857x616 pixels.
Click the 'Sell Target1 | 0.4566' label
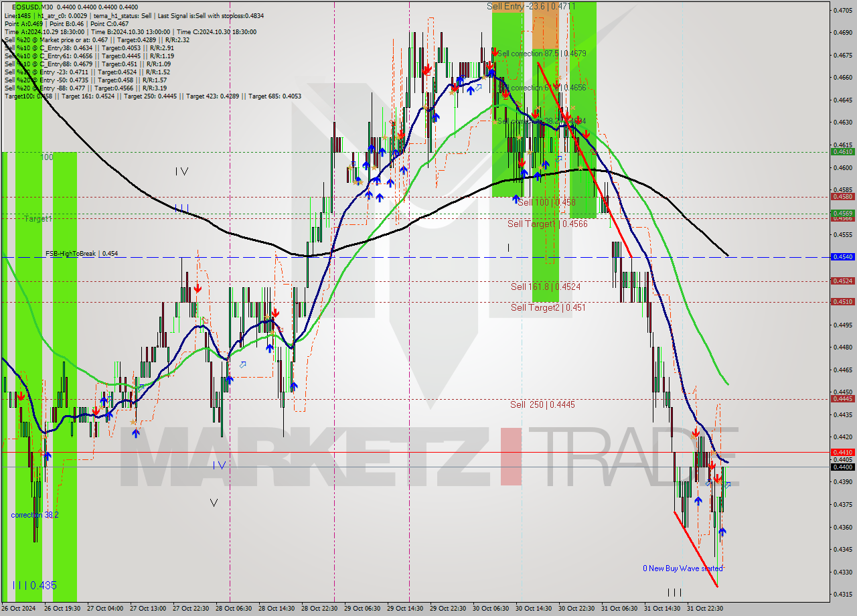[548, 224]
